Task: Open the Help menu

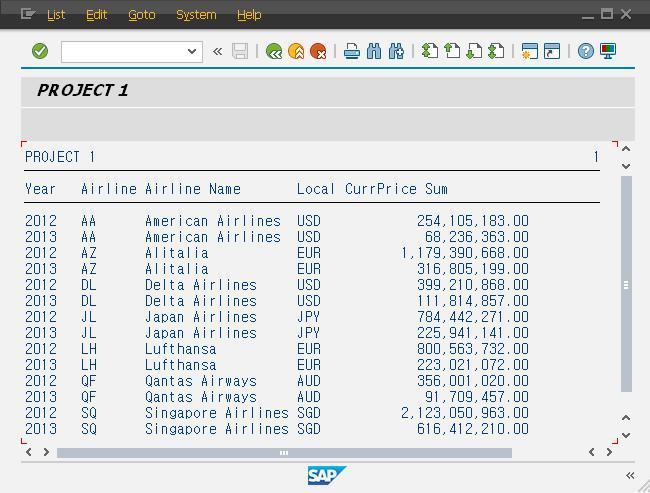Action: (x=249, y=15)
